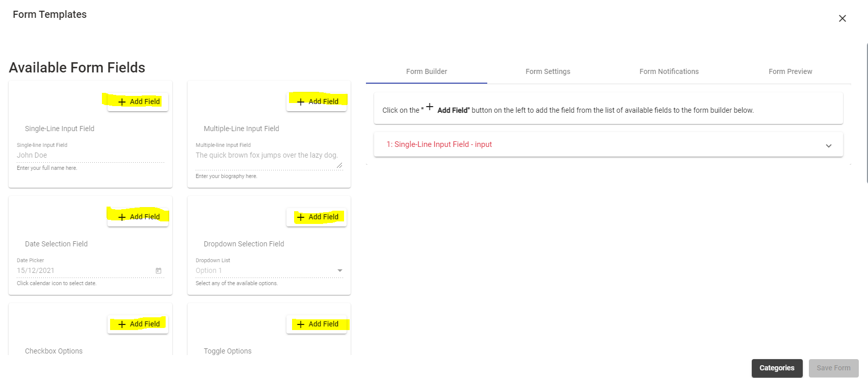
Task: Click the Save Form button
Action: (833, 368)
